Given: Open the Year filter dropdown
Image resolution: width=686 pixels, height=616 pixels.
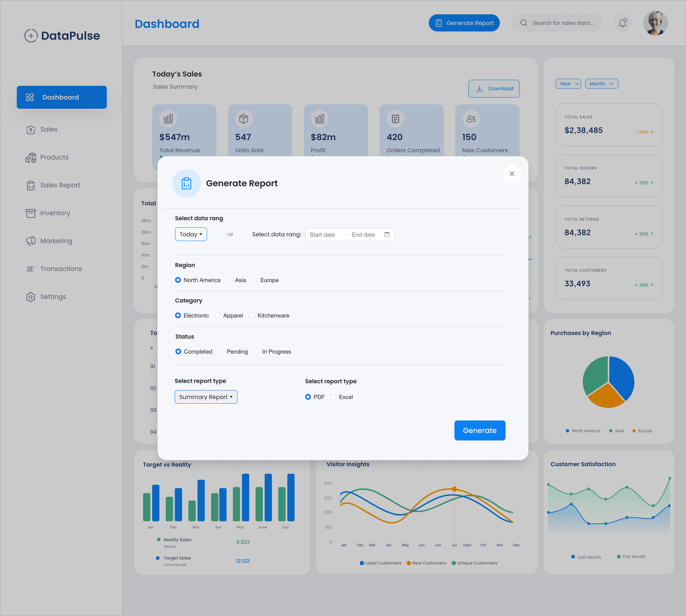Looking at the screenshot, I should pyautogui.click(x=568, y=84).
